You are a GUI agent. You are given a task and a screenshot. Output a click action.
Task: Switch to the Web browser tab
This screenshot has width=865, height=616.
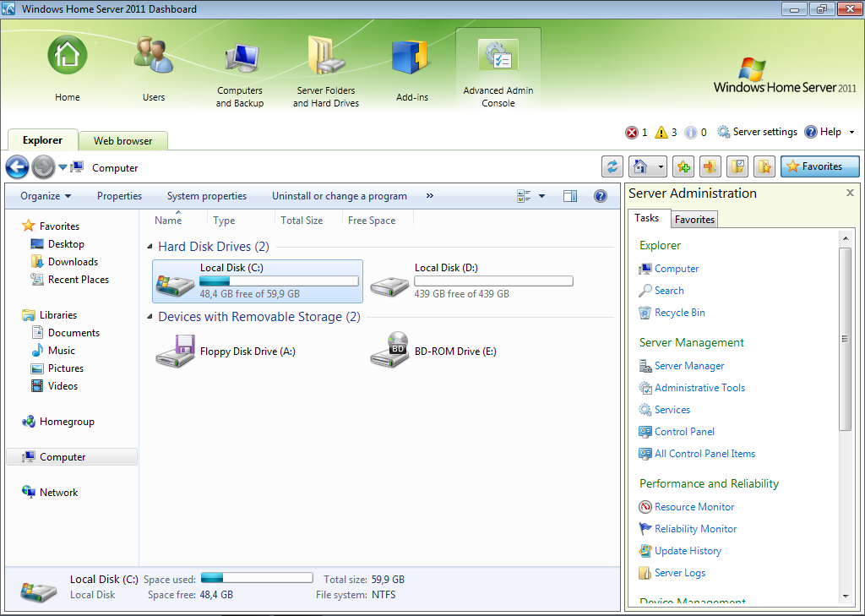[123, 141]
